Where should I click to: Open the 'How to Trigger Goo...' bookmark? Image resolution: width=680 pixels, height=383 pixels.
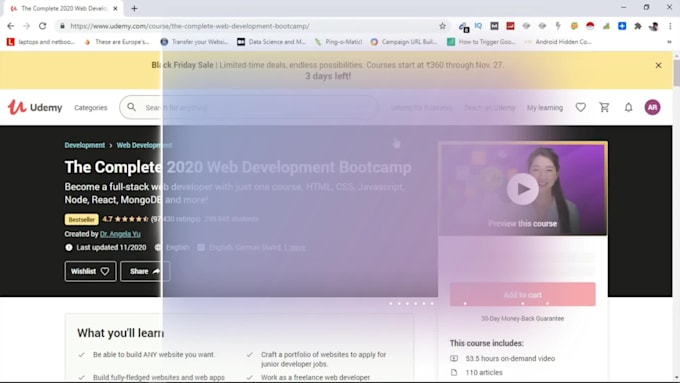(x=481, y=42)
